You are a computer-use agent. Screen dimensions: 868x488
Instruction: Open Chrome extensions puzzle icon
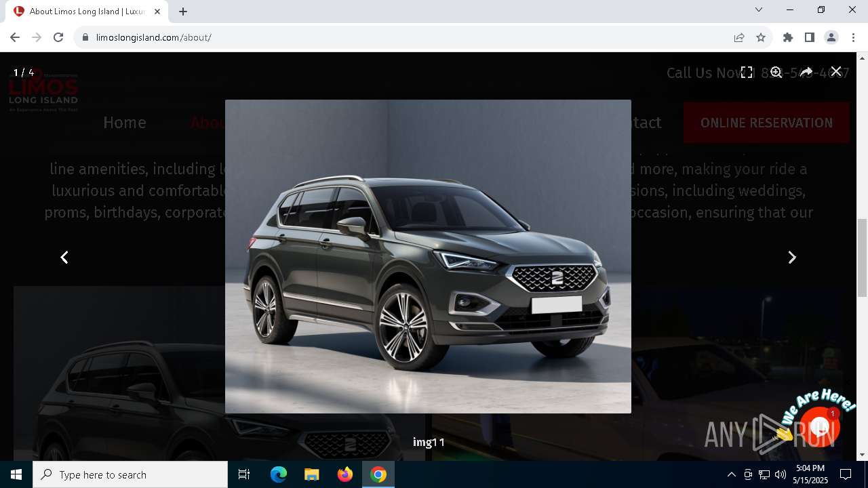tap(788, 37)
